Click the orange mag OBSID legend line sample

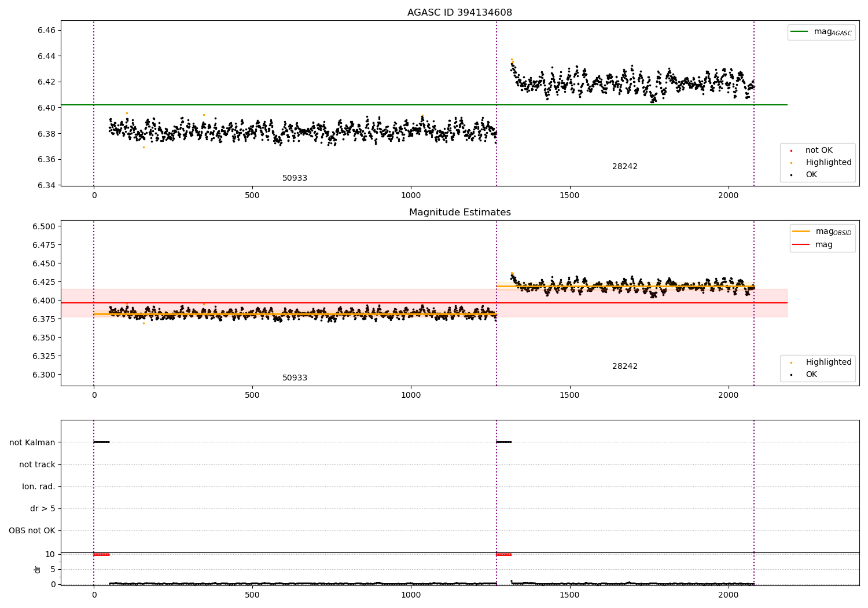(801, 232)
